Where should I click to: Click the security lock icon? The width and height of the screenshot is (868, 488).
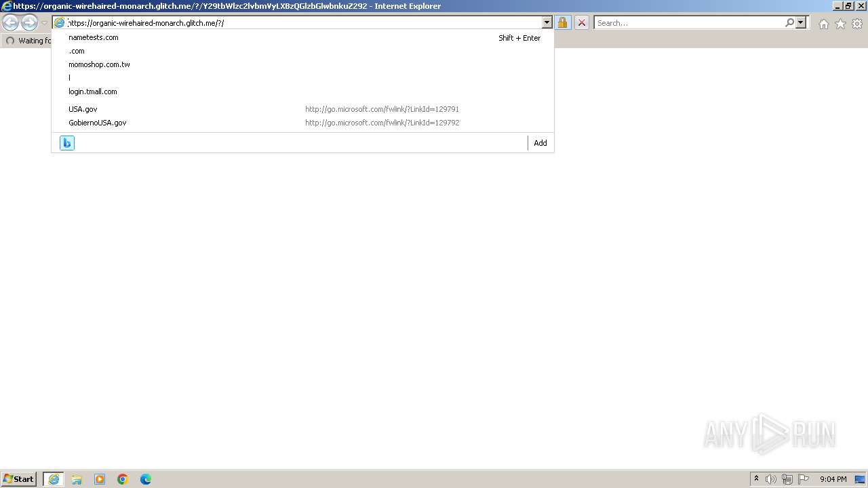point(563,23)
